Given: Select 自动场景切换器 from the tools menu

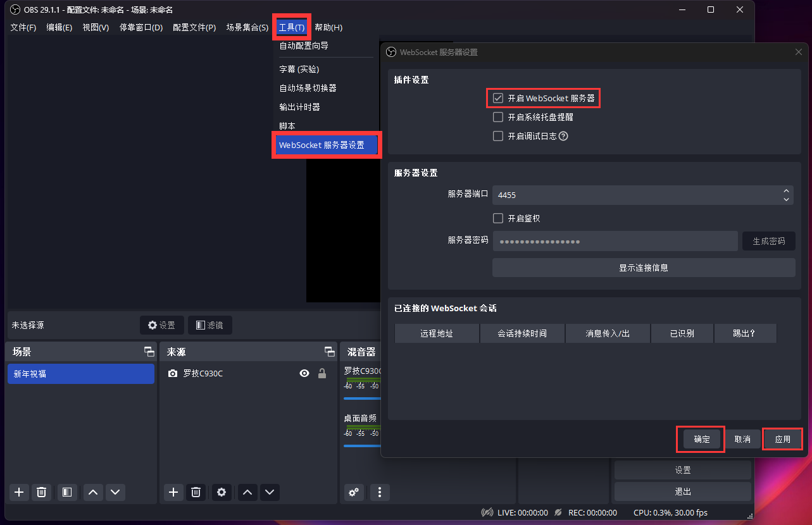Looking at the screenshot, I should tap(308, 88).
